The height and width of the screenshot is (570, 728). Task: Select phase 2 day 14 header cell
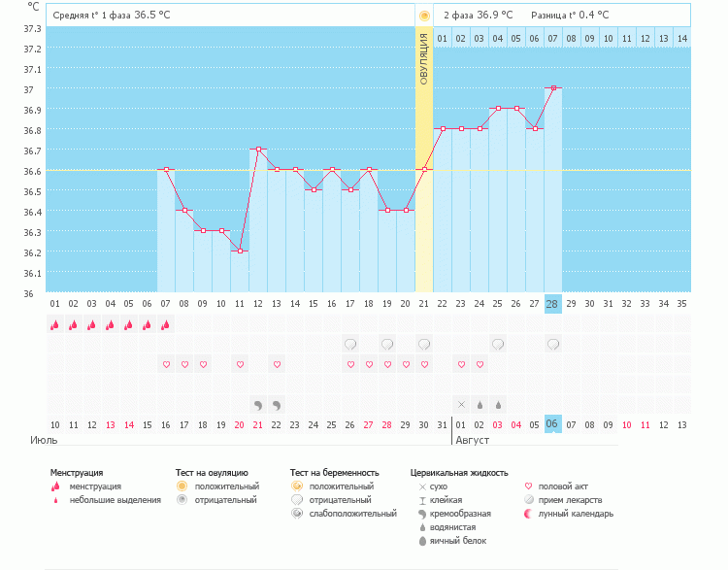coord(682,39)
